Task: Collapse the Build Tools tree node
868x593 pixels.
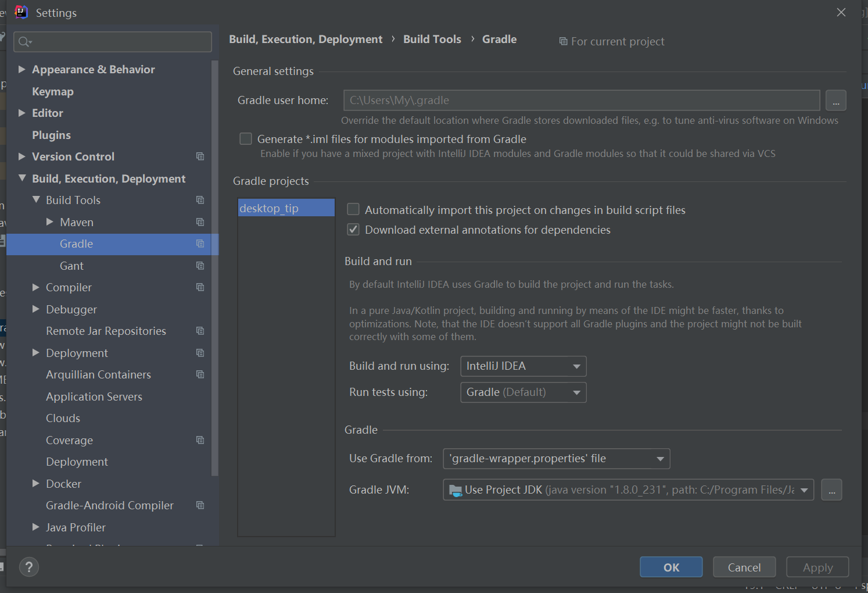Action: coord(36,200)
